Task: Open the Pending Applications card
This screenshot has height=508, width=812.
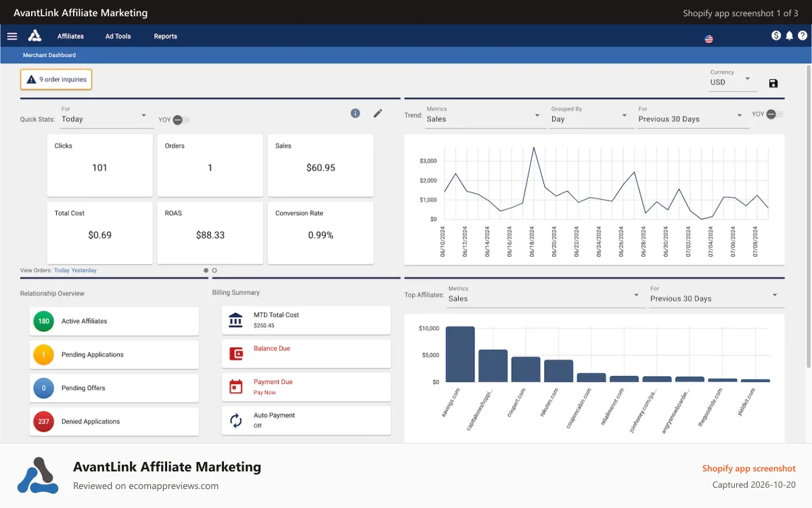Action: pos(114,354)
